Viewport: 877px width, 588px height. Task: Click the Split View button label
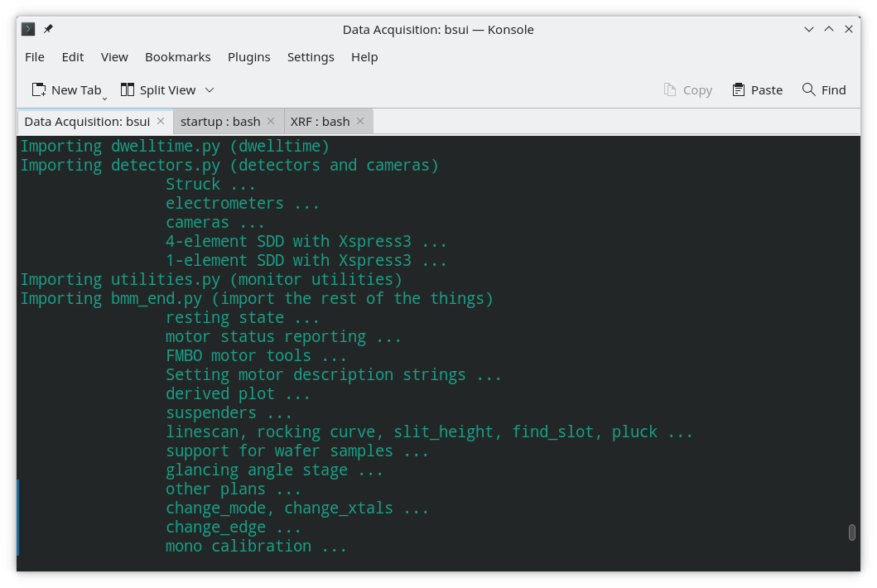pos(167,90)
